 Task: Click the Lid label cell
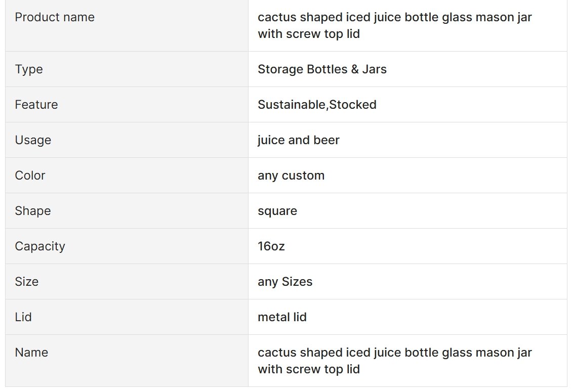tap(127, 317)
